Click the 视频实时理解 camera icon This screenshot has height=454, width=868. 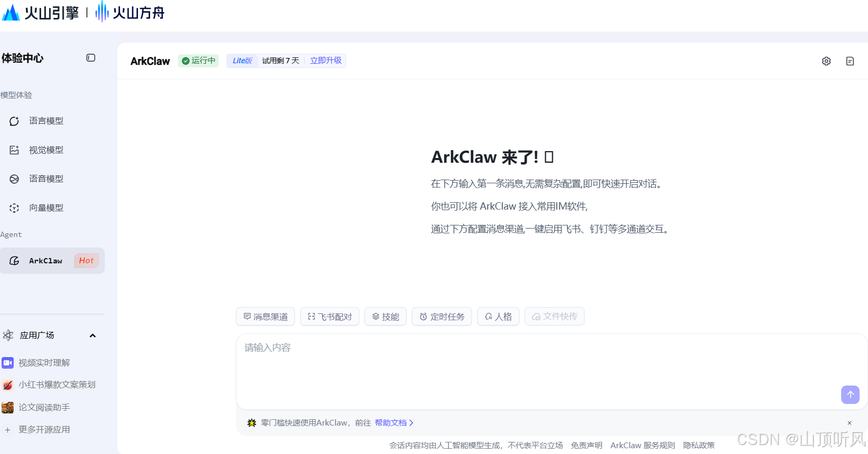(x=7, y=363)
